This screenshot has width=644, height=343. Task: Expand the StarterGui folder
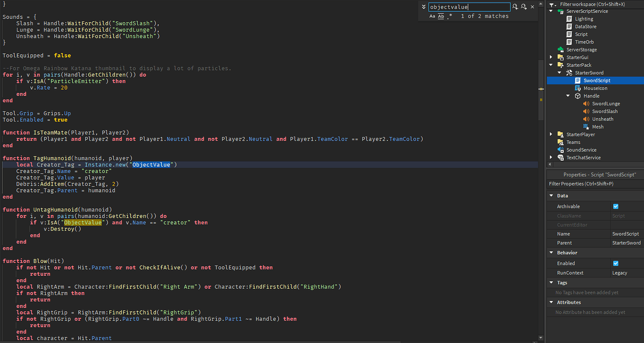click(551, 57)
